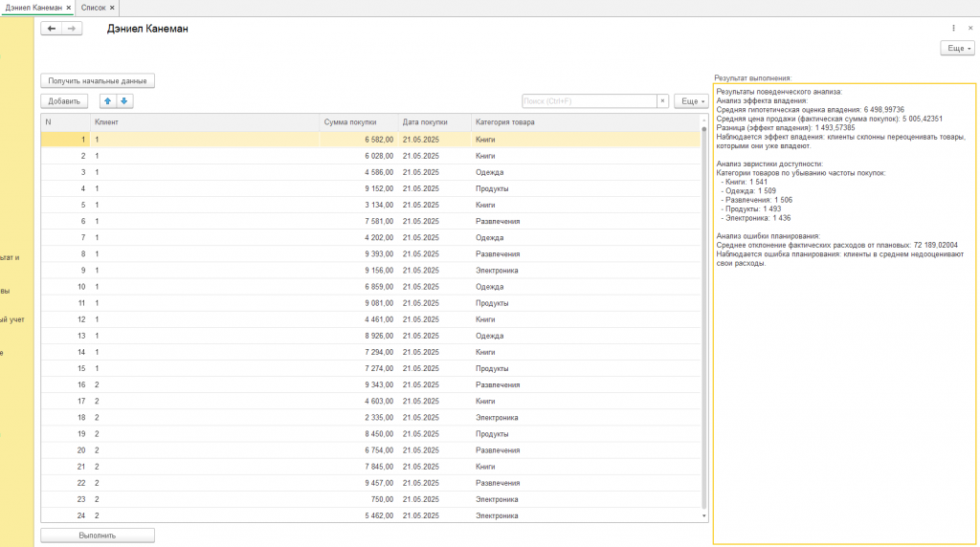The image size is (980, 547).
Task: Select the cell with sum 3 134,00
Action: pyautogui.click(x=359, y=205)
